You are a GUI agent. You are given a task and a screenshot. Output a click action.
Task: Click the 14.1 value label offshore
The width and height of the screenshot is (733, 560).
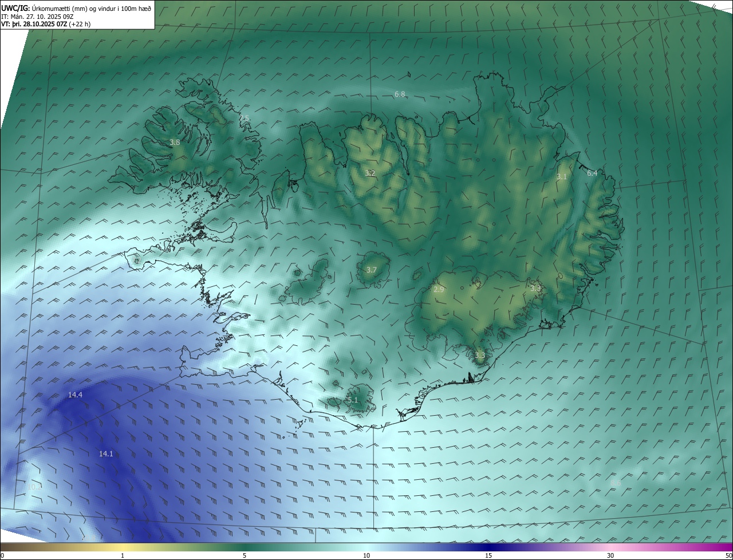(106, 453)
